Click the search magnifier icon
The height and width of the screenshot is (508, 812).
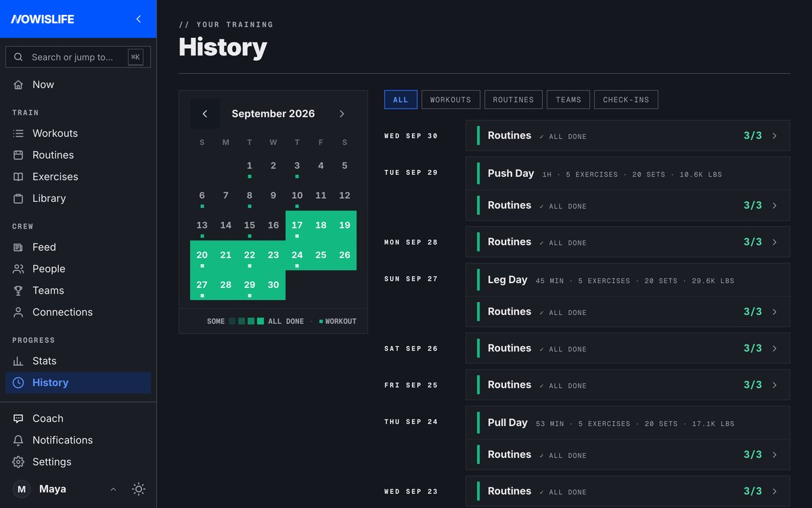[x=18, y=57]
